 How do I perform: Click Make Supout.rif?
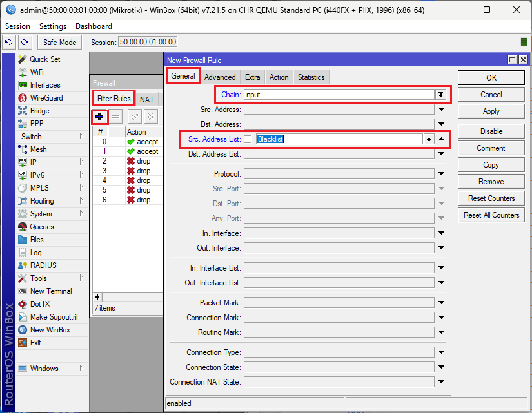click(x=54, y=317)
